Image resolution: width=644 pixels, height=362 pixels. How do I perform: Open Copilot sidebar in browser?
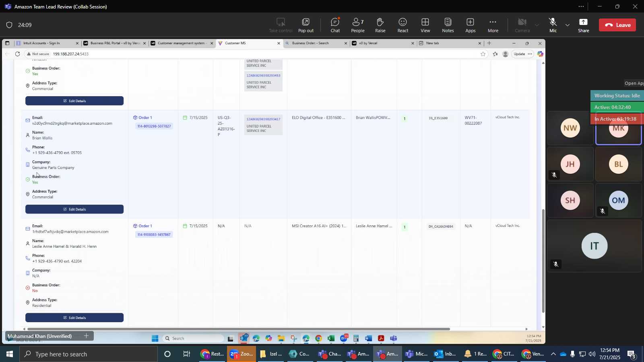click(x=540, y=54)
